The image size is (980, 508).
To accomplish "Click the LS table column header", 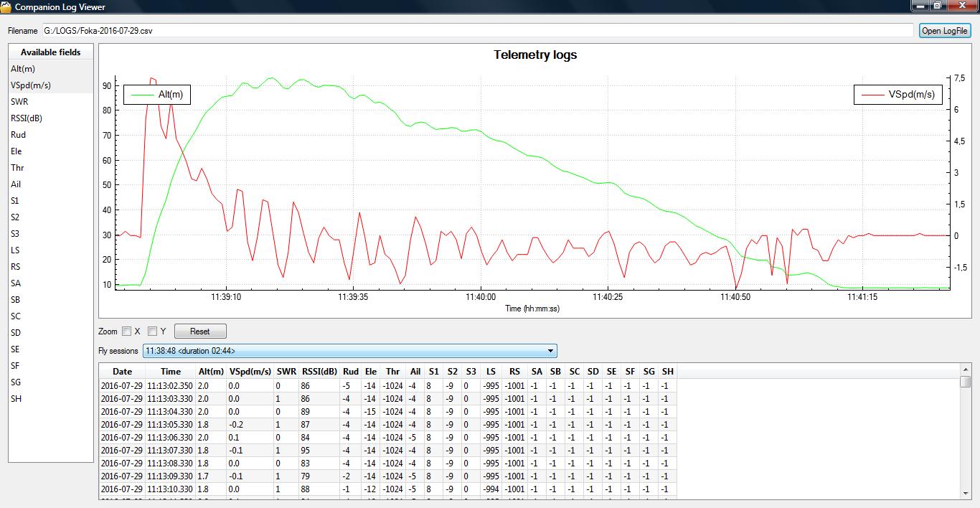I will point(491,372).
